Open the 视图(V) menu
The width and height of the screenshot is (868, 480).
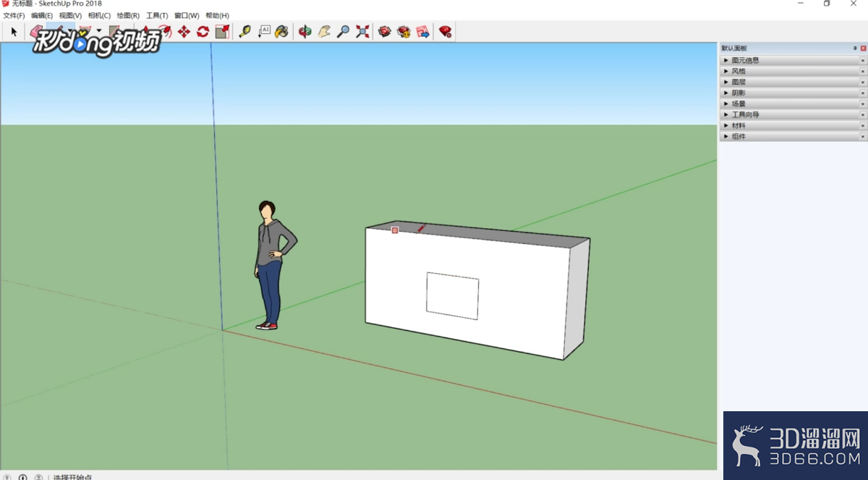[x=70, y=16]
